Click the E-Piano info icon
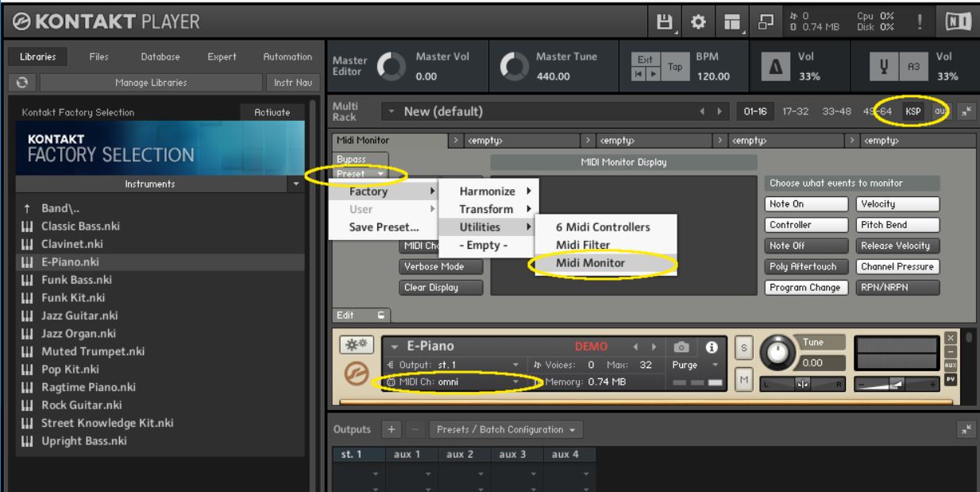Image resolution: width=980 pixels, height=492 pixels. [x=711, y=347]
